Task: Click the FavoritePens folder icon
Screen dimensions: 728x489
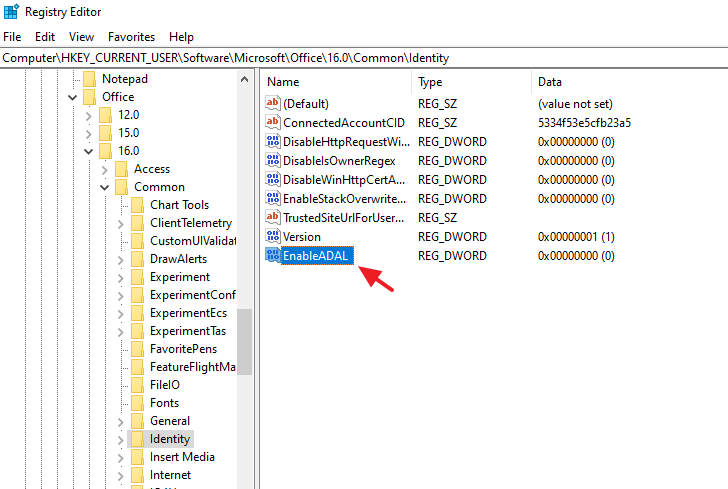Action: tap(137, 349)
